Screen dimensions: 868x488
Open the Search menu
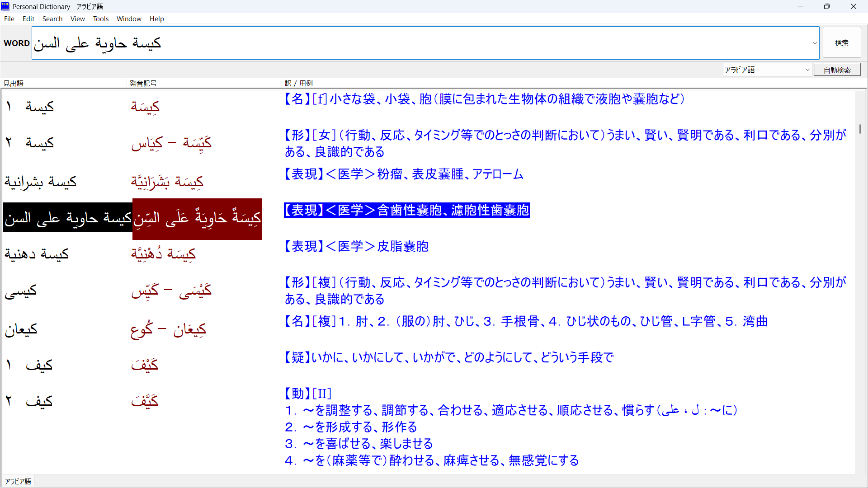(x=52, y=19)
